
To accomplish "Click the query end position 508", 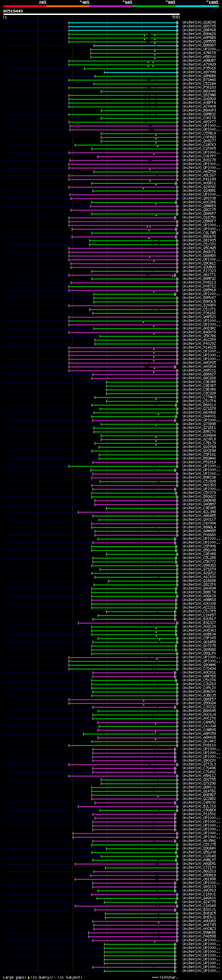I will coord(175,17).
